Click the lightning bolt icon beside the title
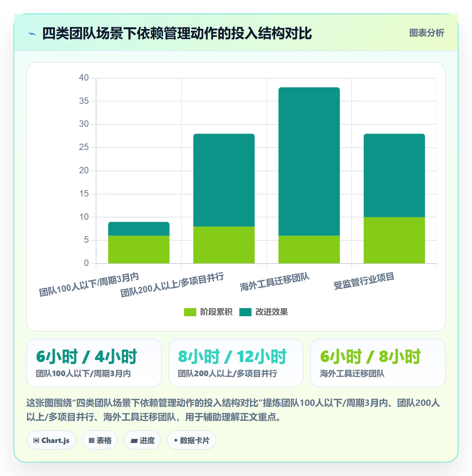This screenshot has height=476, width=472. pos(32,34)
